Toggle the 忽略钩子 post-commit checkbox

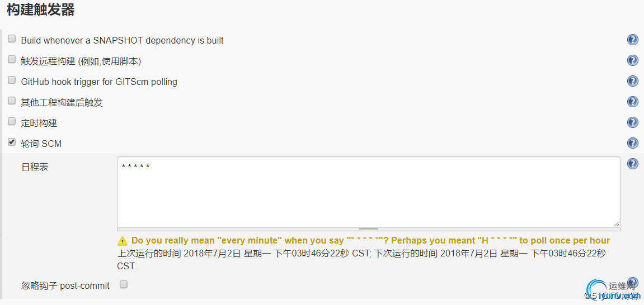[124, 284]
